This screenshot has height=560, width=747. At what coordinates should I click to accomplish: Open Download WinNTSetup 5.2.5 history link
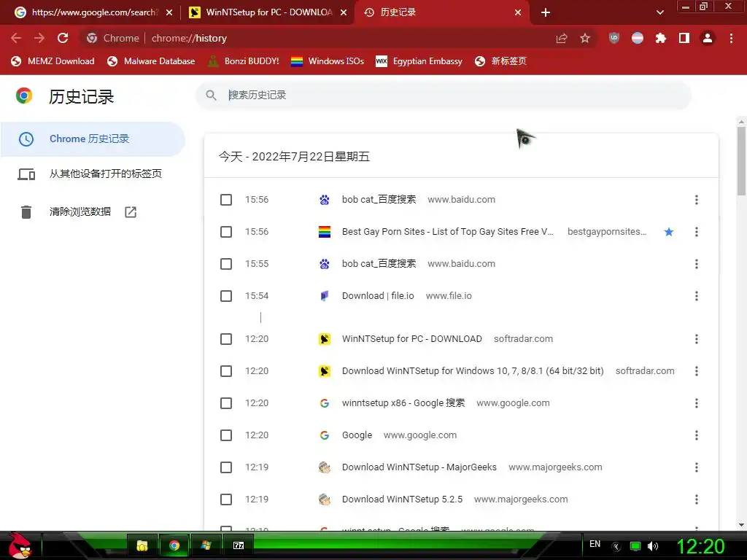pos(402,499)
